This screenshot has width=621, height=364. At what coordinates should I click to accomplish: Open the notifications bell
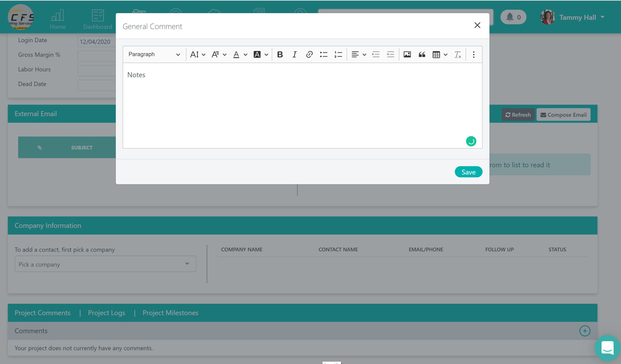[513, 17]
